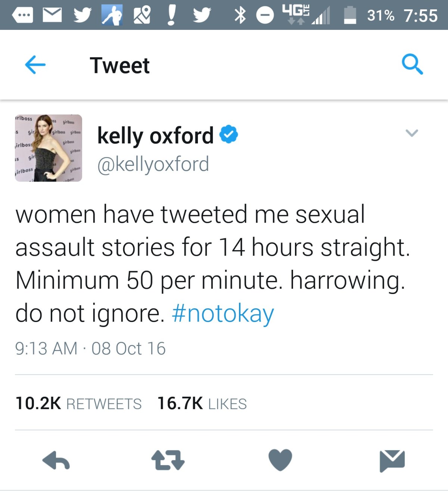This screenshot has height=495, width=448.
Task: Open the #notokay hashtag link
Action: pos(223,313)
